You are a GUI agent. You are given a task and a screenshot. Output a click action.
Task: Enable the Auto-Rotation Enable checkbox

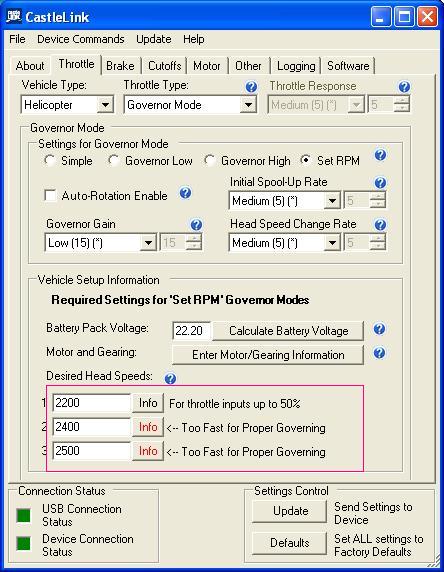[50, 195]
